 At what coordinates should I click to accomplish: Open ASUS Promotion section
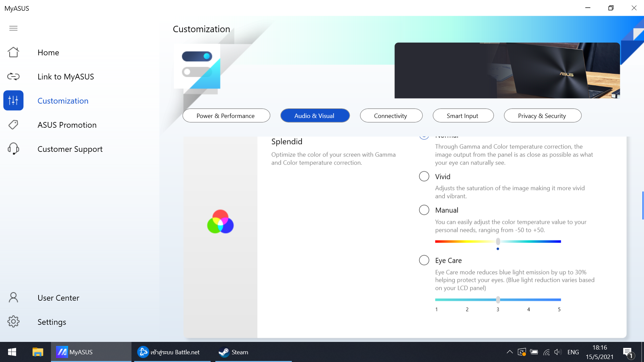(x=67, y=125)
